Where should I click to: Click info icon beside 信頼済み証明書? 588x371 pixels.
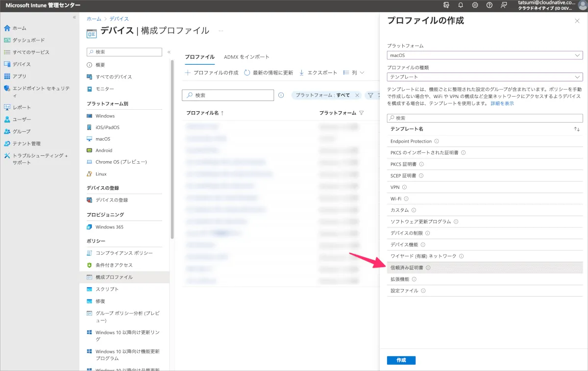[428, 268]
